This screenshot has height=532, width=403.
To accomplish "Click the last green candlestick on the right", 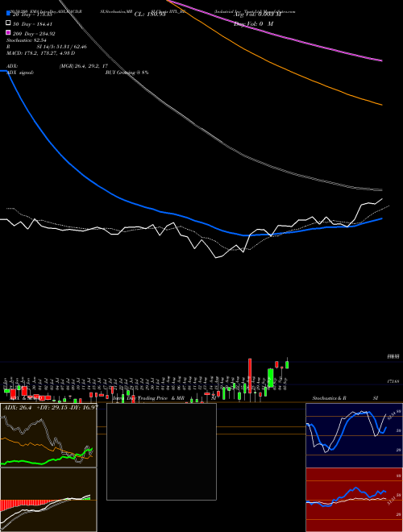I will coord(287,364).
